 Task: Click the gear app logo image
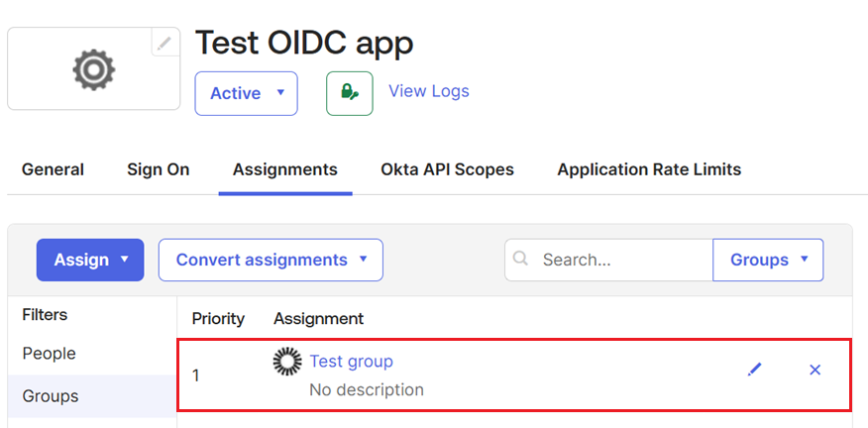click(x=94, y=68)
